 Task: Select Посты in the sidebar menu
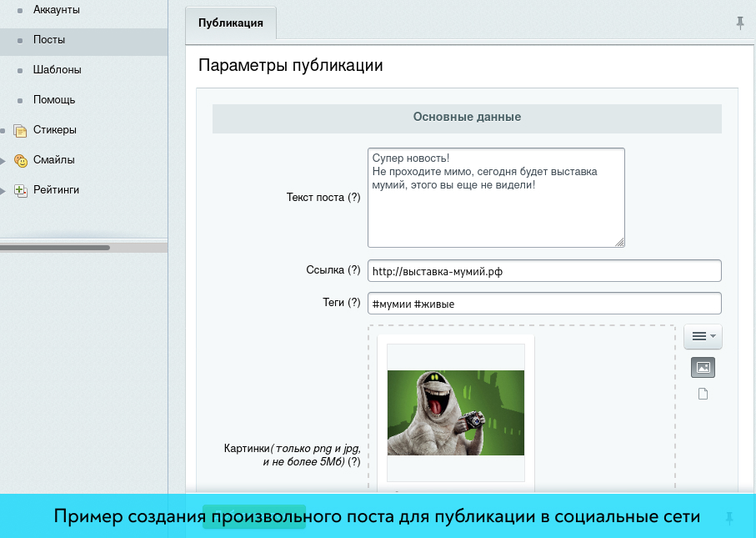tap(49, 40)
